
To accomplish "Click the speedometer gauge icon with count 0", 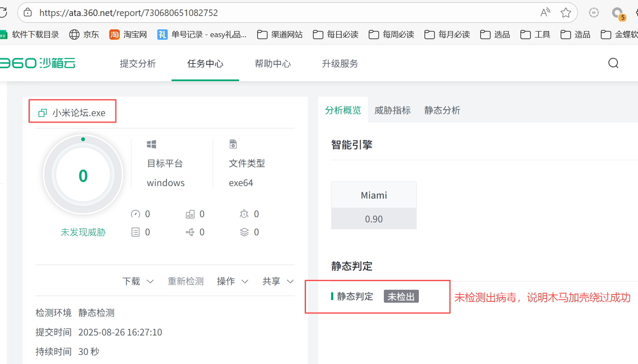I will coord(135,214).
